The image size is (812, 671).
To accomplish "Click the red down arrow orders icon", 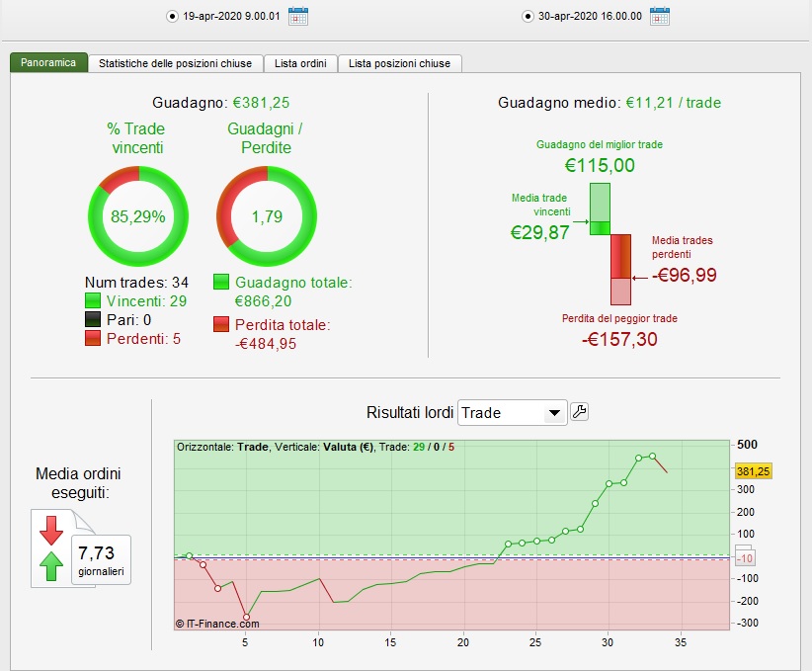I will pos(51,530).
